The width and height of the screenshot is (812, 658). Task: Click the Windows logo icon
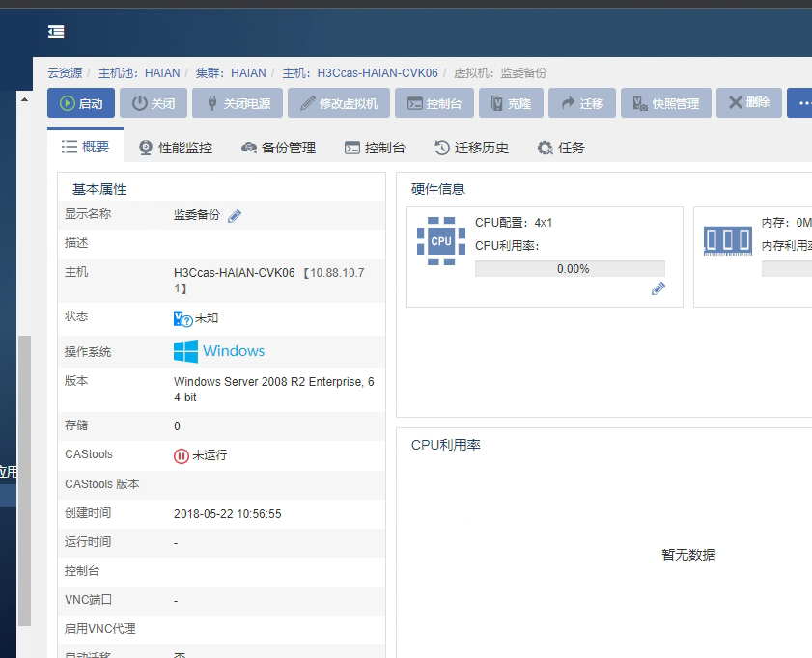click(186, 351)
